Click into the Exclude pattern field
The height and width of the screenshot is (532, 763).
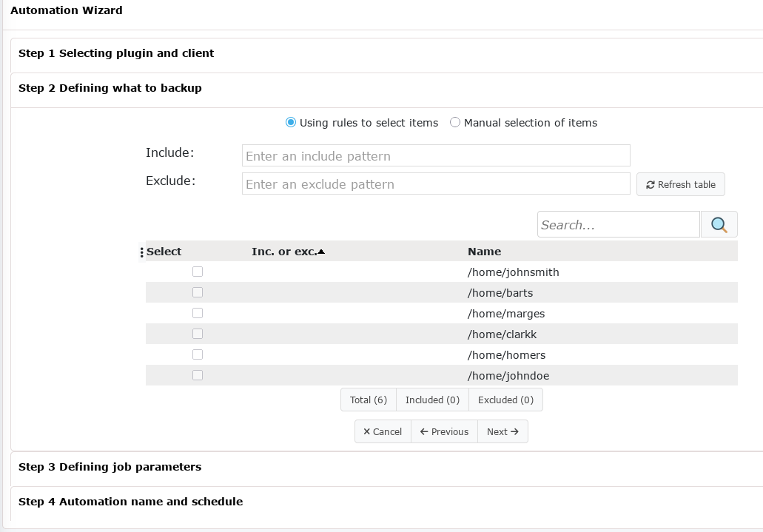tap(435, 184)
